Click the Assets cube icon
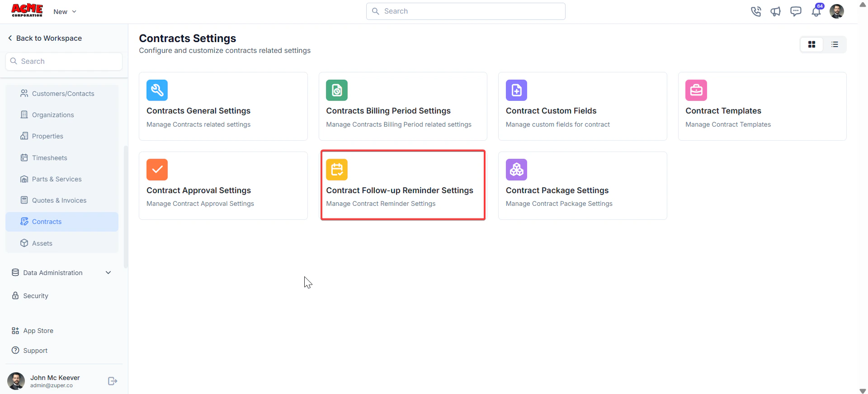 click(24, 243)
